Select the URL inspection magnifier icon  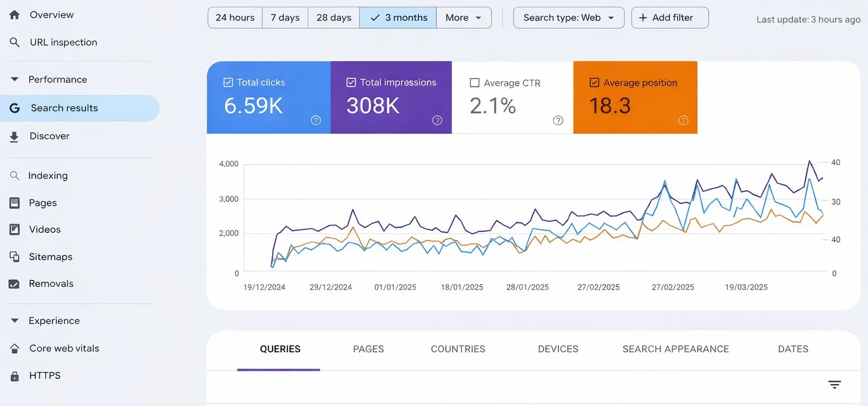(14, 42)
